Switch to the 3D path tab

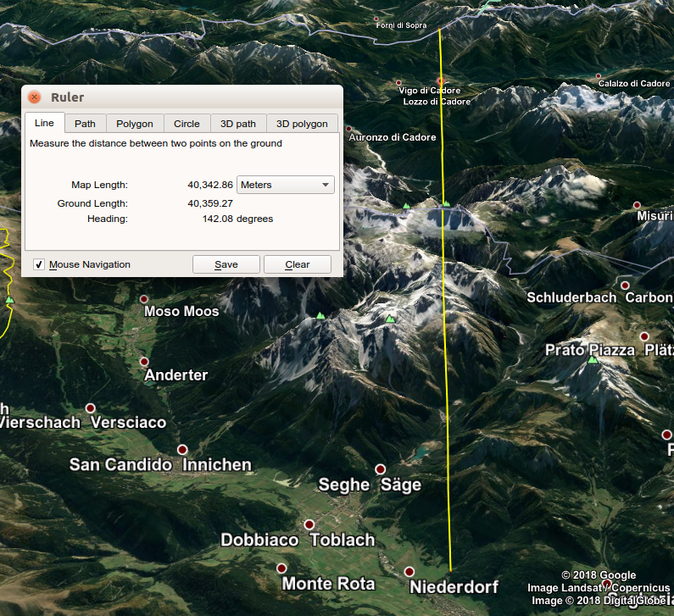point(238,124)
